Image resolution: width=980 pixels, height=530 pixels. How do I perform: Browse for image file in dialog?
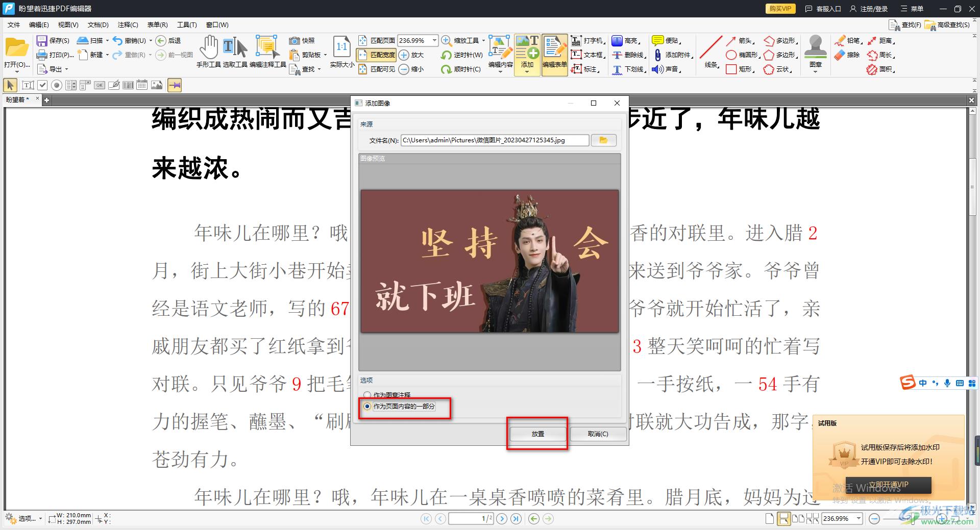(x=603, y=140)
